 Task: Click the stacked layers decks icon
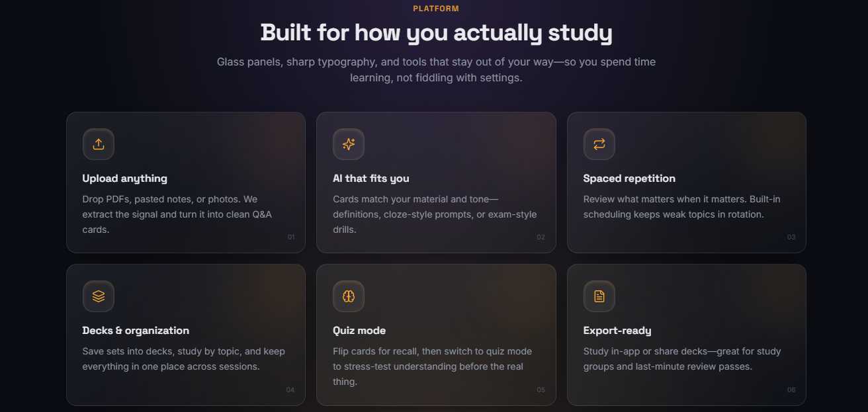99,296
